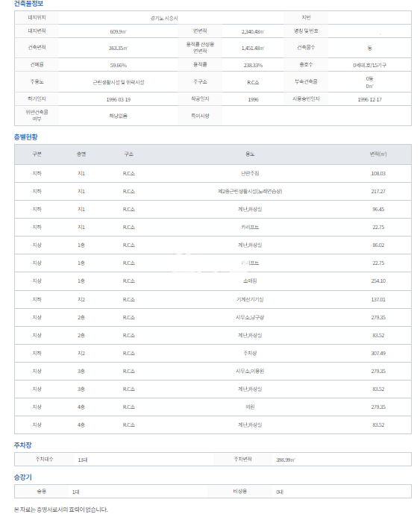Image resolution: width=420 pixels, height=526 pixels.
Task: Click the 1996 12 17 approval date
Action: click(x=370, y=99)
